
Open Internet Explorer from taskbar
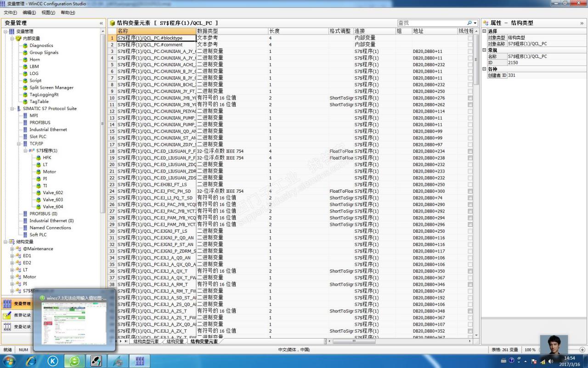31,361
